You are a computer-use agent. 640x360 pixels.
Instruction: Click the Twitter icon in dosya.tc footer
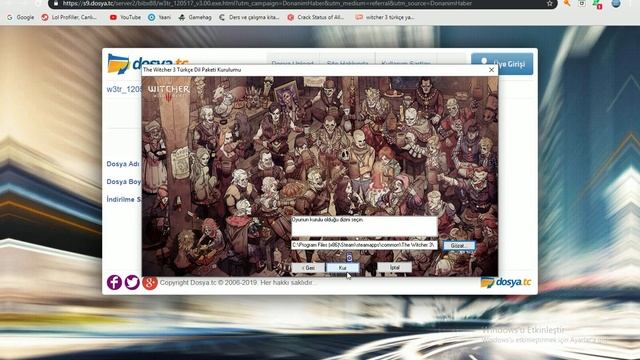coord(132,282)
